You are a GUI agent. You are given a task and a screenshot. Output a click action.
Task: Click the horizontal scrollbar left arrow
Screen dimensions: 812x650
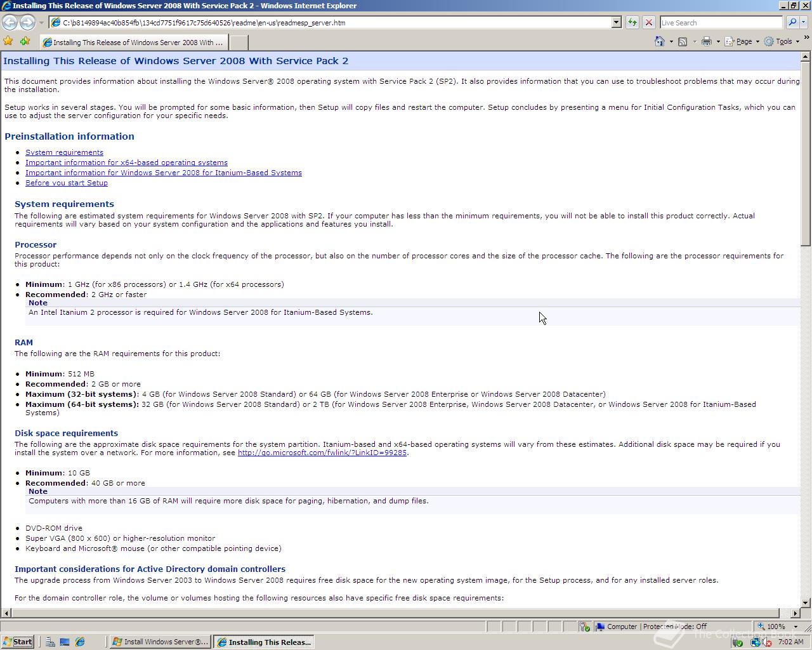pyautogui.click(x=6, y=613)
